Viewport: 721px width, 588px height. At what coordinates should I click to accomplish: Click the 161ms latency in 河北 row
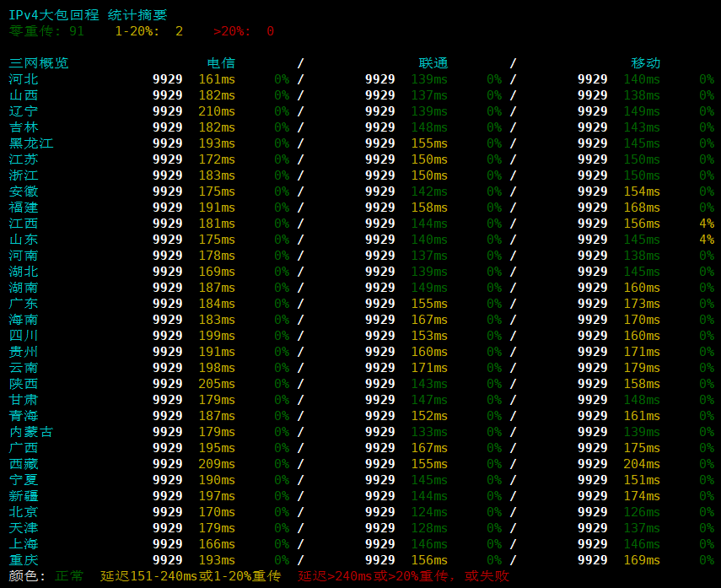click(x=217, y=79)
